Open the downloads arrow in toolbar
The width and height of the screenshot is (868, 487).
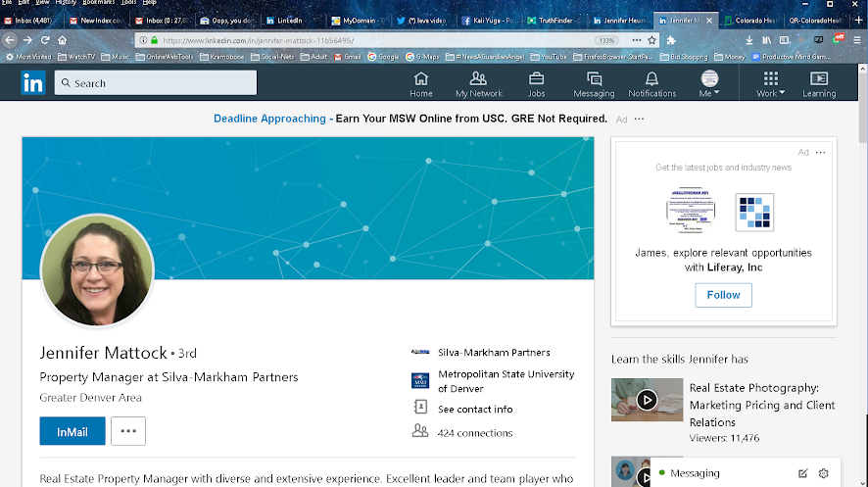(x=749, y=40)
